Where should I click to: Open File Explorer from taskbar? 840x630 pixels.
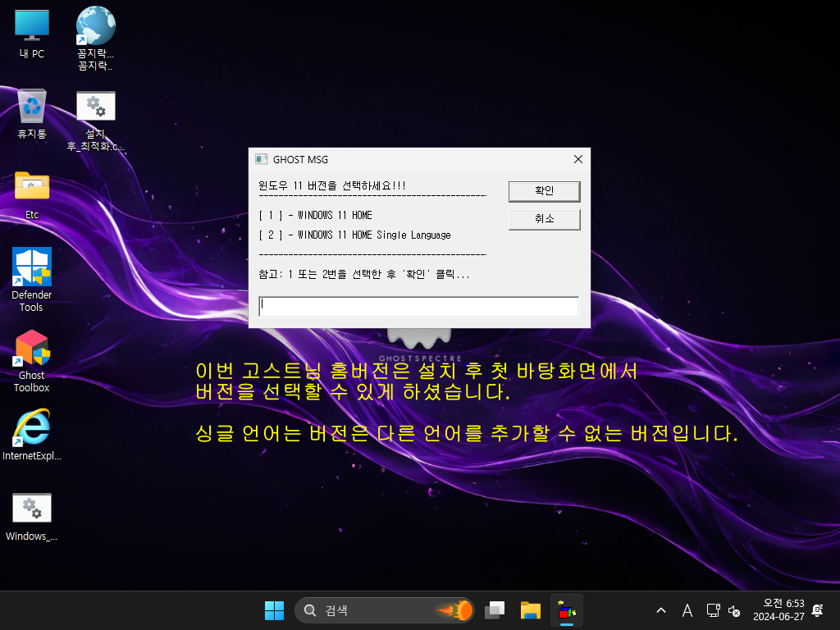pos(531,610)
